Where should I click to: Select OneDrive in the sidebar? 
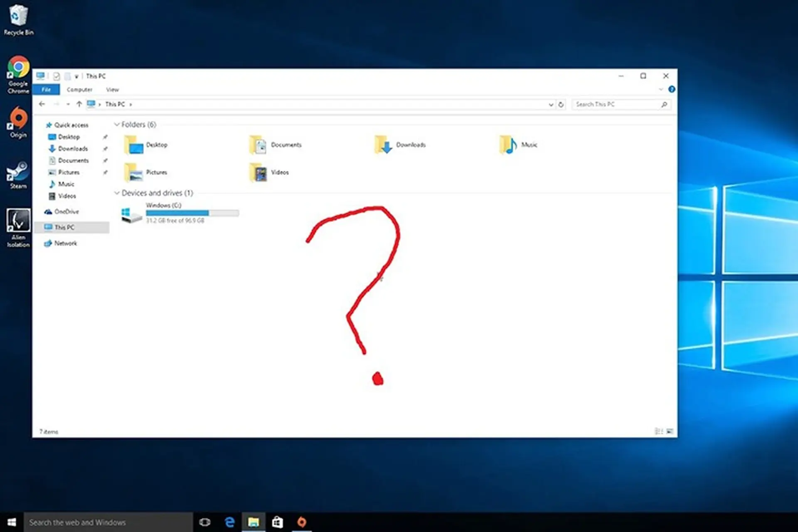pyautogui.click(x=66, y=212)
